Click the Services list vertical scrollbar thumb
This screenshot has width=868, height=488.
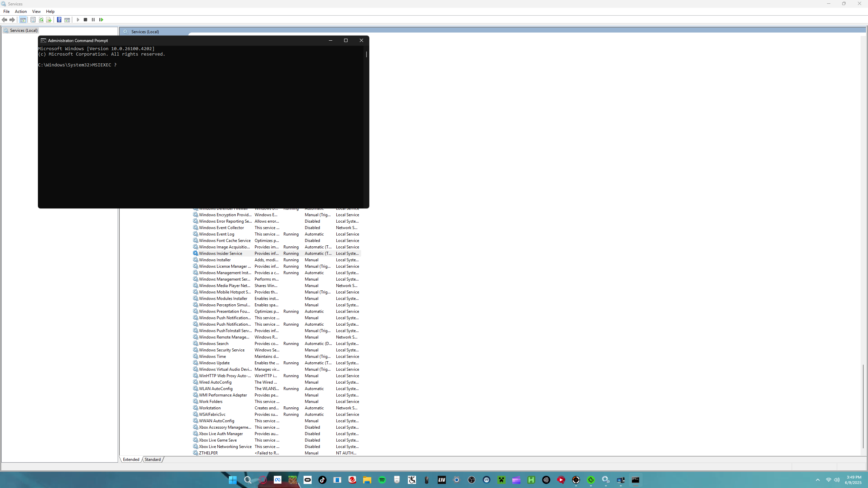pyautogui.click(x=863, y=406)
